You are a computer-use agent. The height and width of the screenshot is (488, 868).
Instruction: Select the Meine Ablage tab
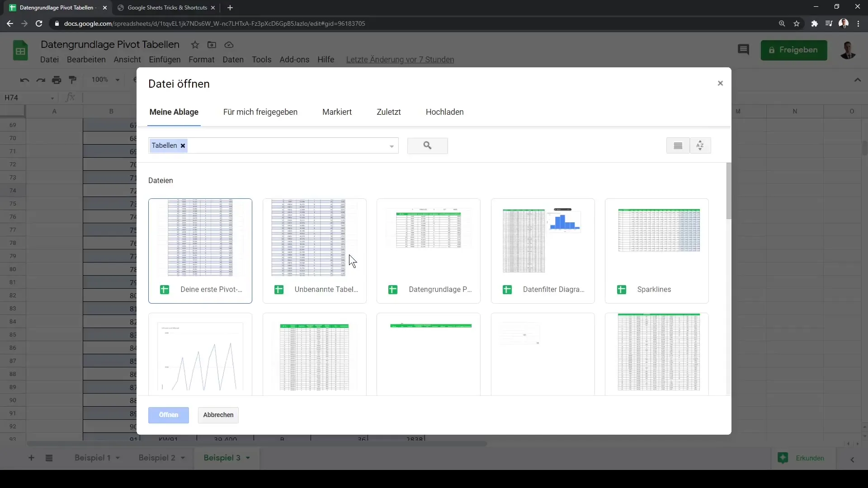pyautogui.click(x=174, y=112)
